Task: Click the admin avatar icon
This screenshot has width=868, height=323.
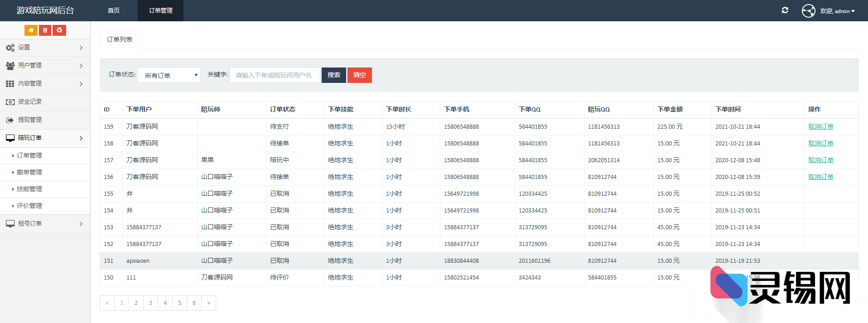Action: click(808, 11)
